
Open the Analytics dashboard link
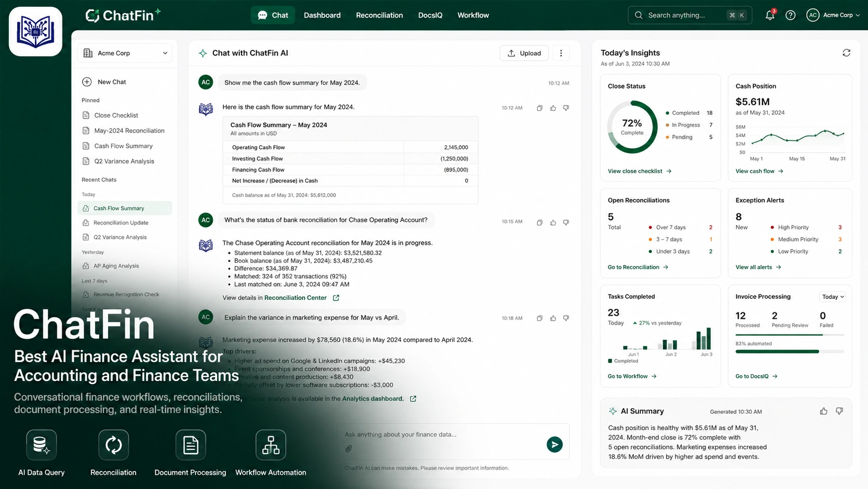[373, 399]
